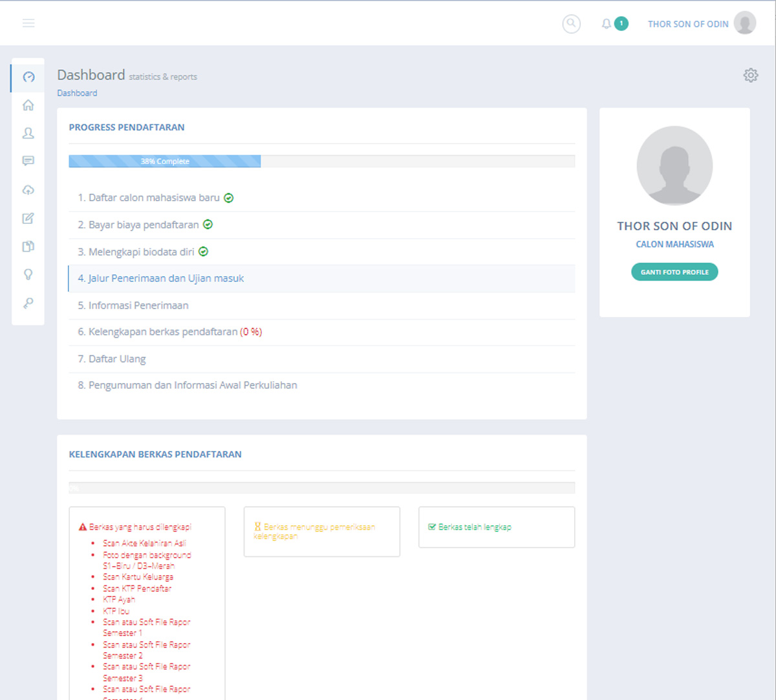This screenshot has height=700, width=776.
Task: Toggle the hamburger menu at top left
Action: click(28, 23)
